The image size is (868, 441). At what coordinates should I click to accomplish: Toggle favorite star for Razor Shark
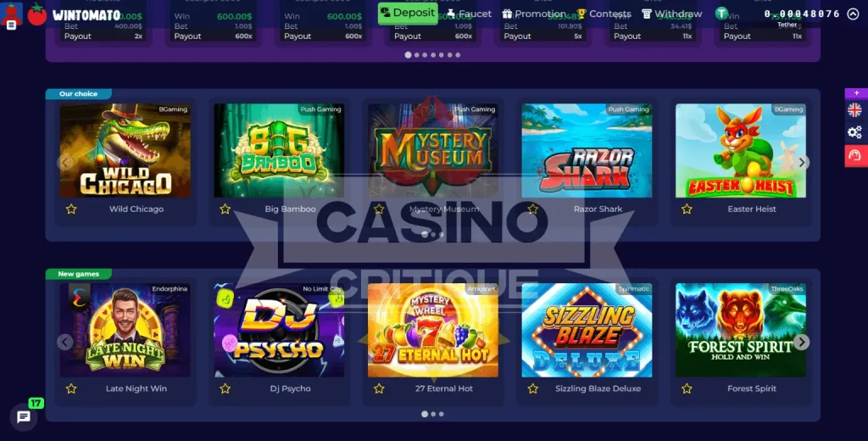[532, 209]
